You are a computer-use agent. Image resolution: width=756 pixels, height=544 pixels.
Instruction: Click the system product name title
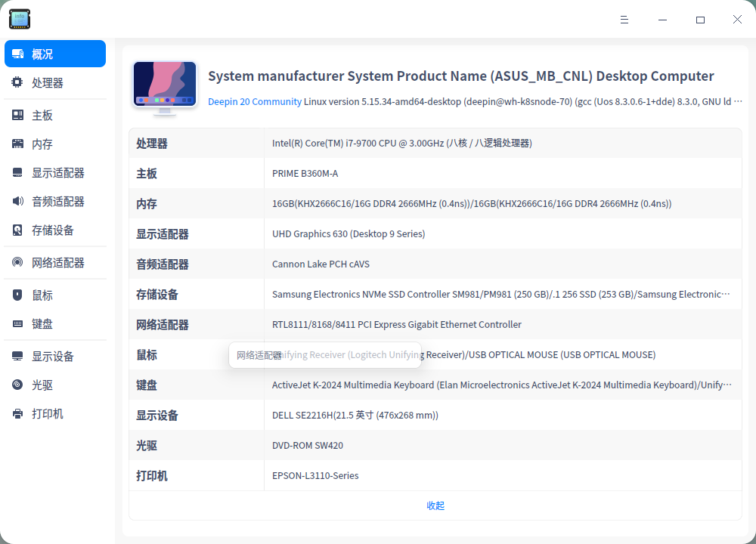pos(461,76)
